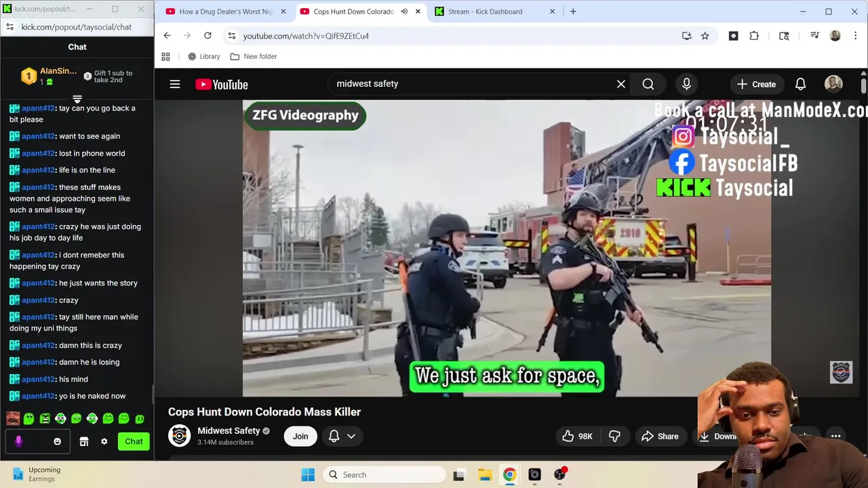Join the Midwest Safety channel

click(300, 436)
